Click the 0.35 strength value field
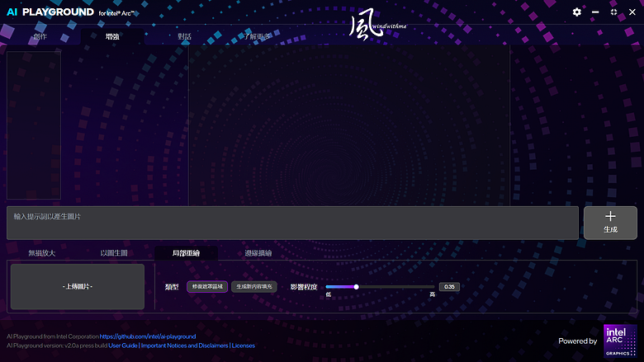Image resolution: width=644 pixels, height=362 pixels. tap(449, 287)
